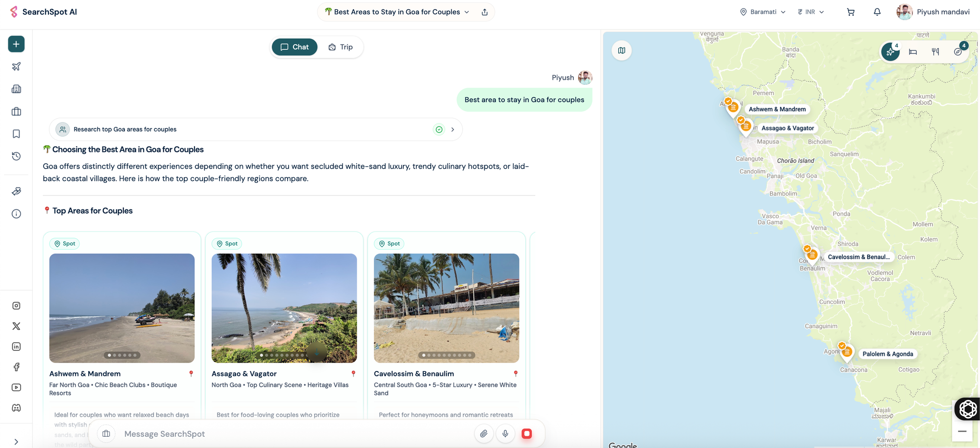Click the shopping cart icon
Viewport: 980px width, 448px height.
click(851, 12)
